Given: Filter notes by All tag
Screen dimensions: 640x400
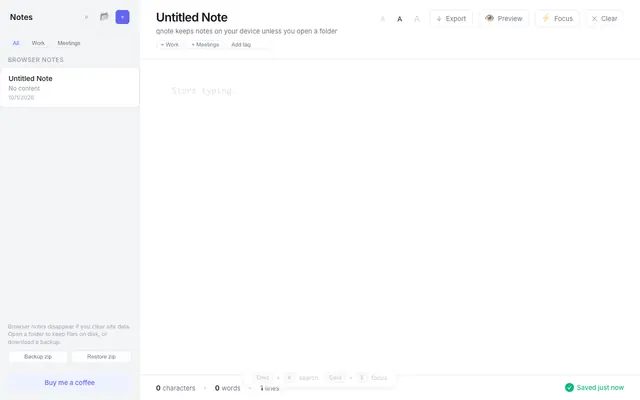Looking at the screenshot, I should tap(16, 43).
